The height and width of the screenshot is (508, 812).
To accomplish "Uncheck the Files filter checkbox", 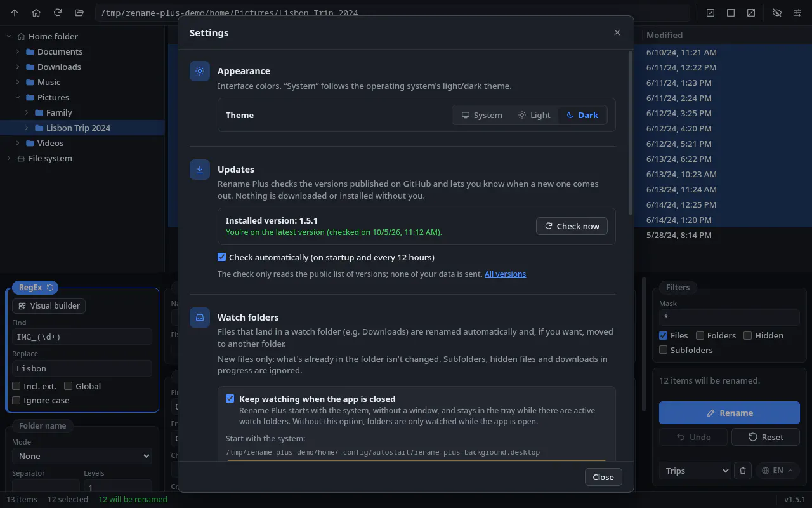I will tap(664, 335).
